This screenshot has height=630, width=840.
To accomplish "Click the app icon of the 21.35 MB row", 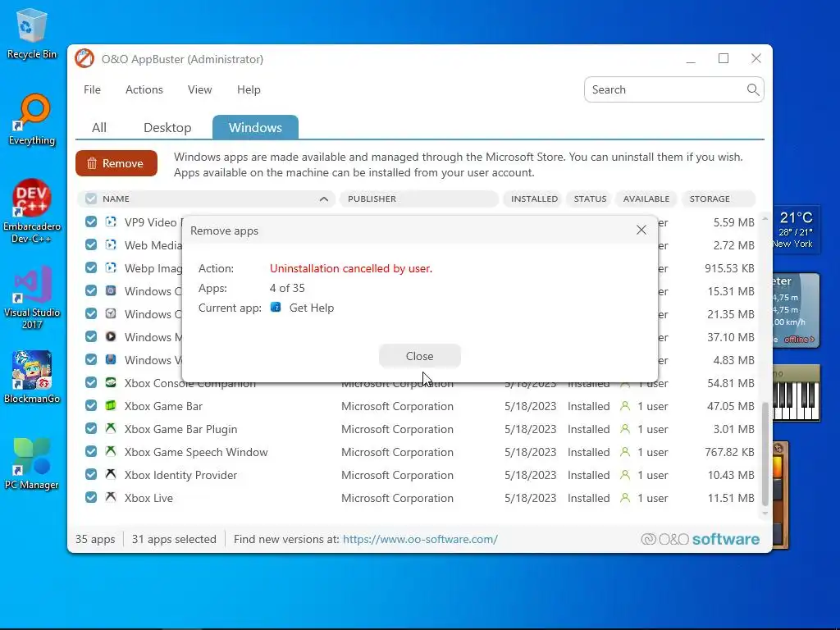I will [111, 314].
